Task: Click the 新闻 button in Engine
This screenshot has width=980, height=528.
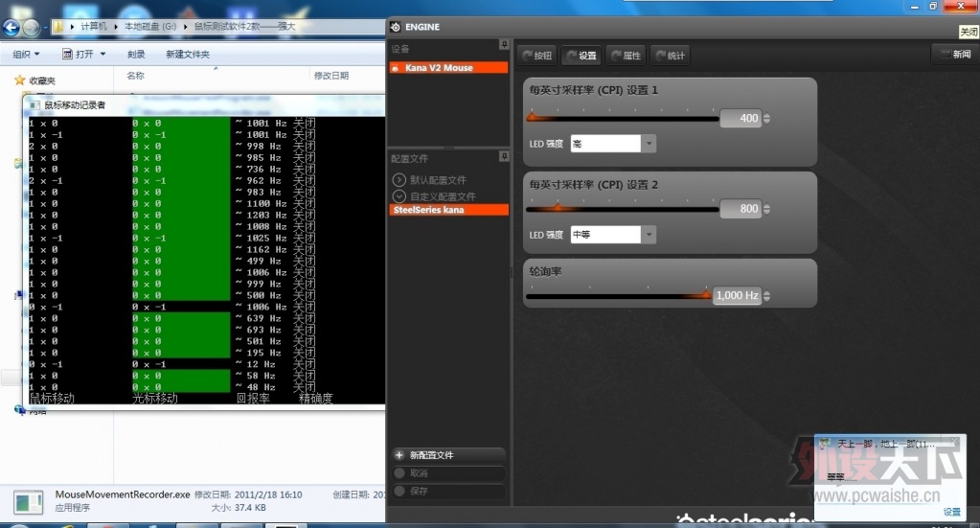Action: tap(955, 55)
